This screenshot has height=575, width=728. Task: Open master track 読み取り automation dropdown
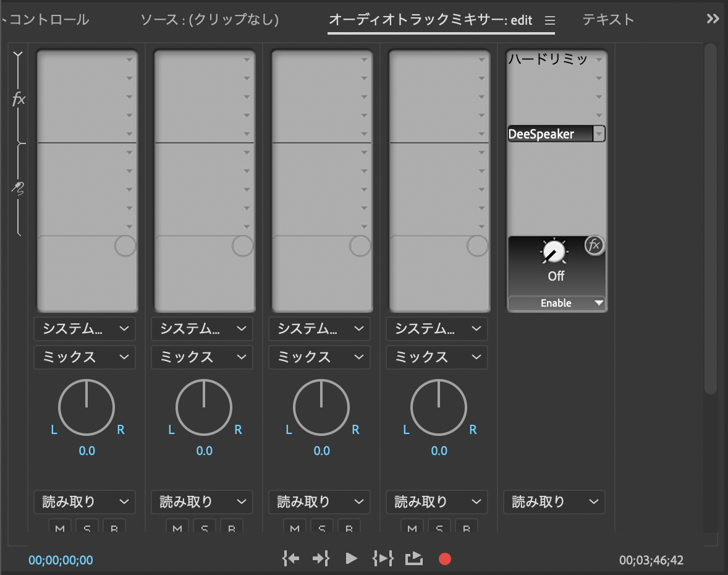point(554,501)
